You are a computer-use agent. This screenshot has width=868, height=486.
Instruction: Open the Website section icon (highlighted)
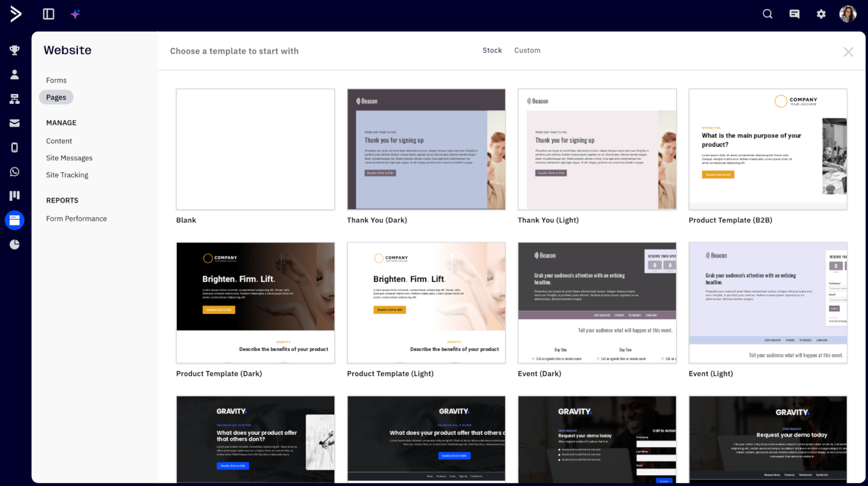point(14,220)
